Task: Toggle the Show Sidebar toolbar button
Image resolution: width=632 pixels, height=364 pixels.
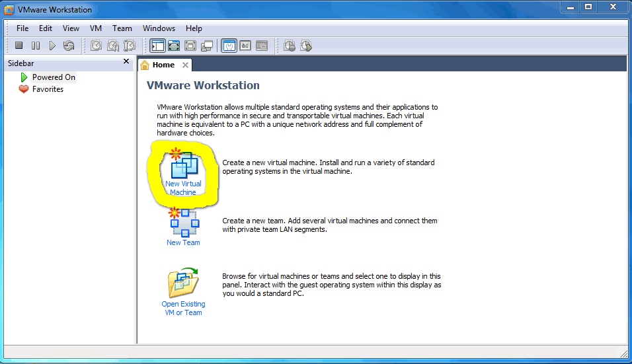Action: coord(157,46)
